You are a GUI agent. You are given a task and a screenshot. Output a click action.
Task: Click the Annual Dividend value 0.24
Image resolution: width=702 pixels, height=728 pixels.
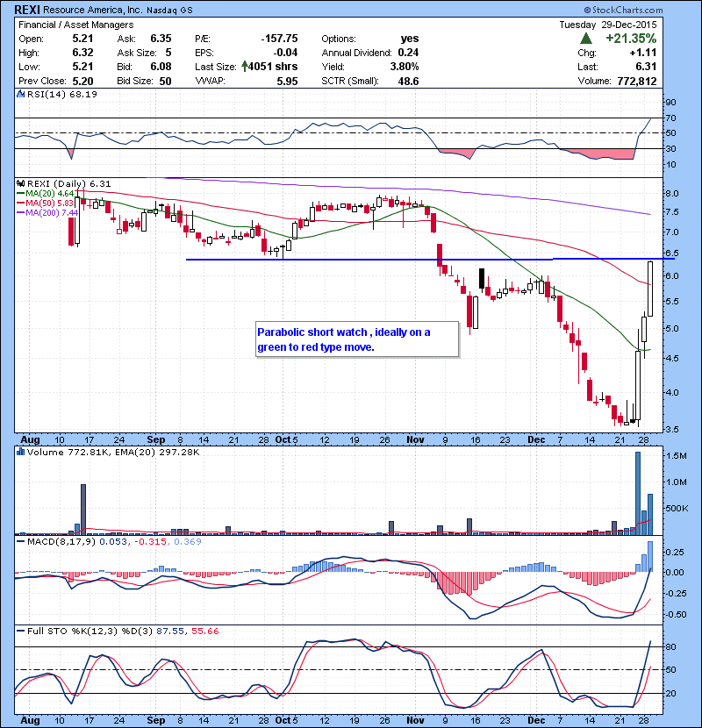click(408, 53)
